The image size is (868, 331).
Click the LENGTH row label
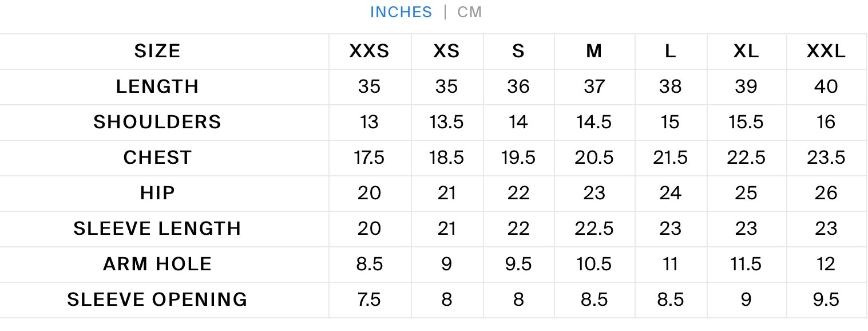[x=157, y=87]
